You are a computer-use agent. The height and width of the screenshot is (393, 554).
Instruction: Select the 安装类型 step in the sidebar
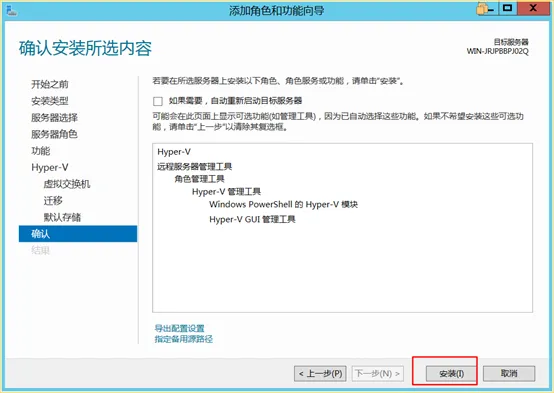[x=50, y=101]
